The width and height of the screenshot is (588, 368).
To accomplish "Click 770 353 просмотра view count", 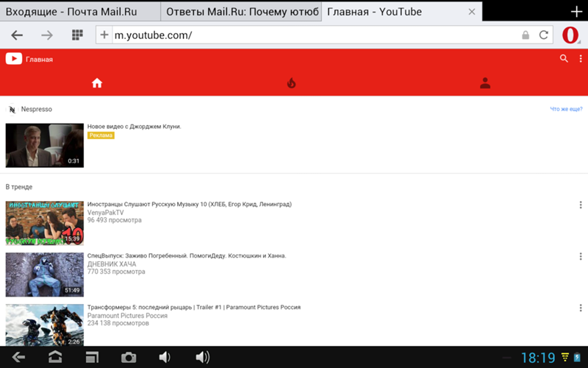I will coord(116,272).
